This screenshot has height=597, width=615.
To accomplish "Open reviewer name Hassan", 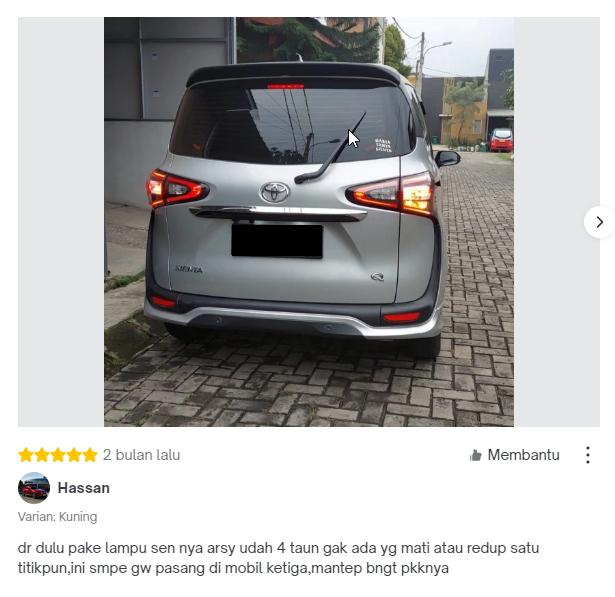I will pyautogui.click(x=84, y=488).
